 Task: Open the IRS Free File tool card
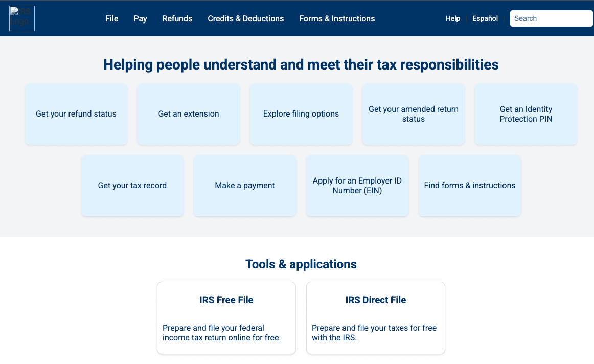pyautogui.click(x=226, y=318)
